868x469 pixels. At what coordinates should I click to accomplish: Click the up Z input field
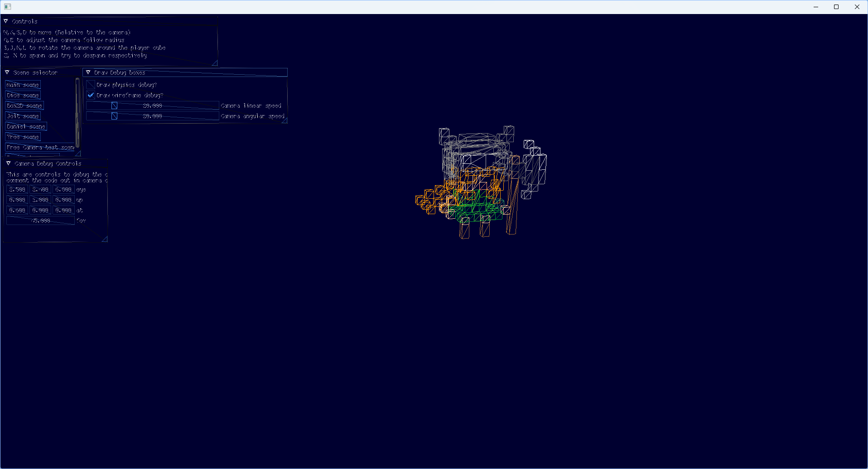coord(63,200)
